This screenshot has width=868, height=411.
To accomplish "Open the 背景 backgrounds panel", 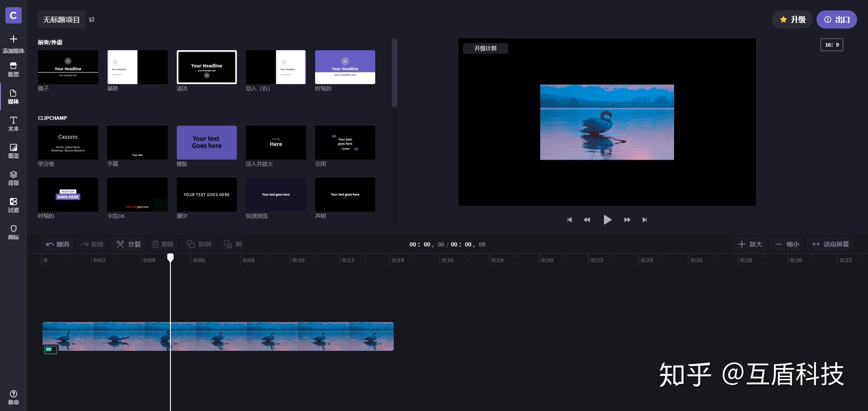I will coord(14,178).
